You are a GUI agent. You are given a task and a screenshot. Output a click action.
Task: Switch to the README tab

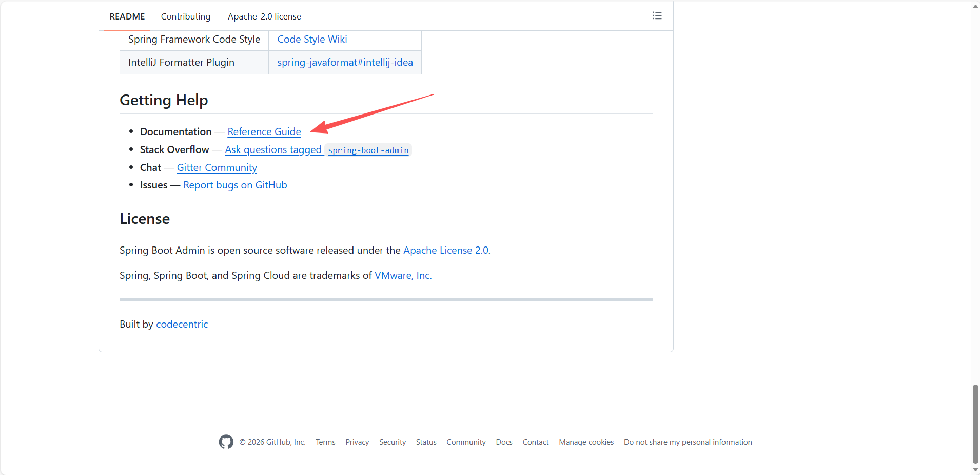pos(127,16)
